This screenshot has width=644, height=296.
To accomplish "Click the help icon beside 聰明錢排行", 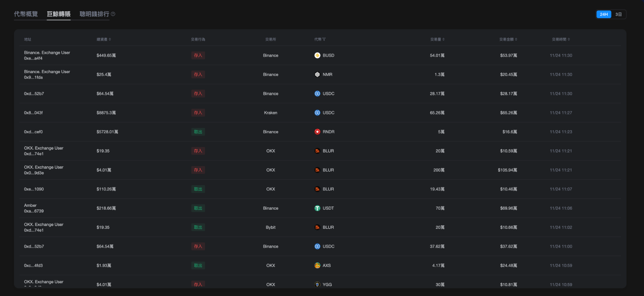I will pos(113,14).
